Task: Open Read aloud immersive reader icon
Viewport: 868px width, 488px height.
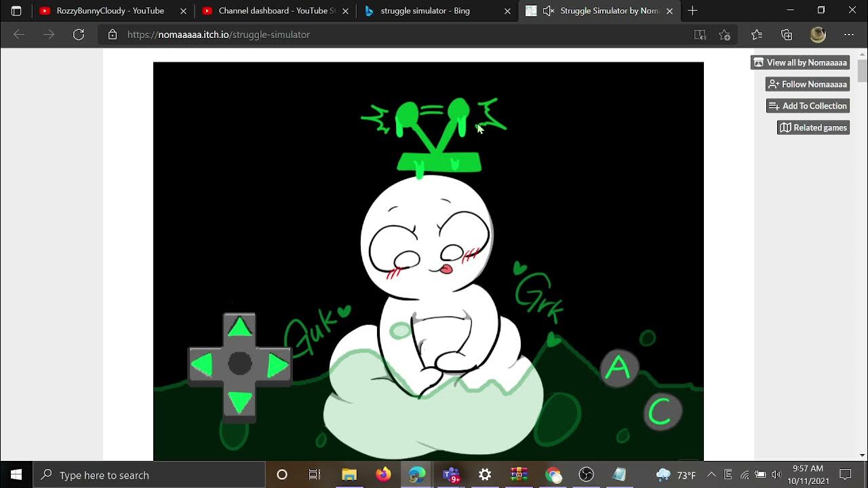Action: coord(700,35)
